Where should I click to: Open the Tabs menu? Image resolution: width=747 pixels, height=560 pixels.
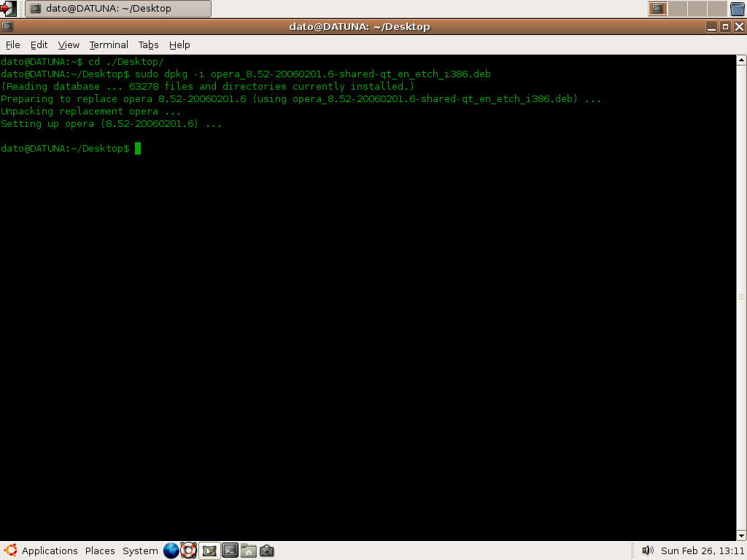point(148,44)
